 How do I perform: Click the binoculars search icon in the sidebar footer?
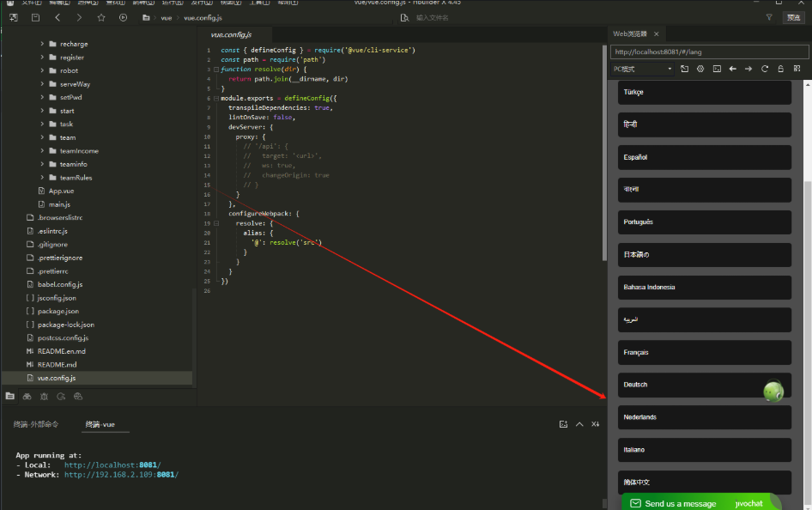coord(27,397)
